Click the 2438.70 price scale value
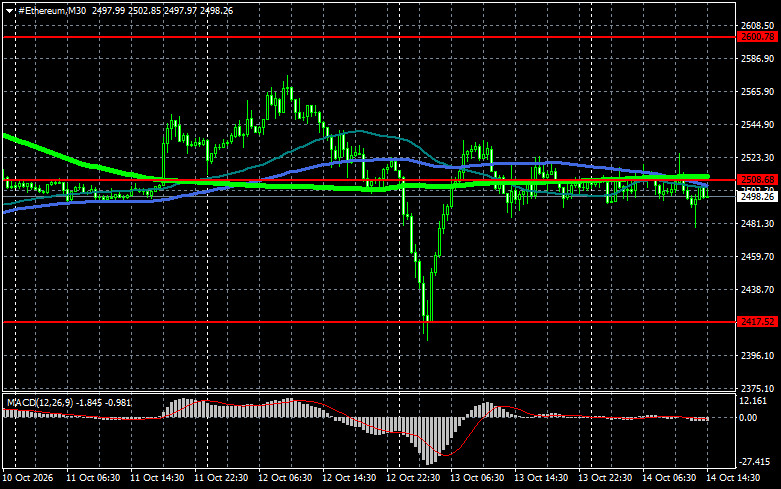The image size is (781, 489). point(757,289)
